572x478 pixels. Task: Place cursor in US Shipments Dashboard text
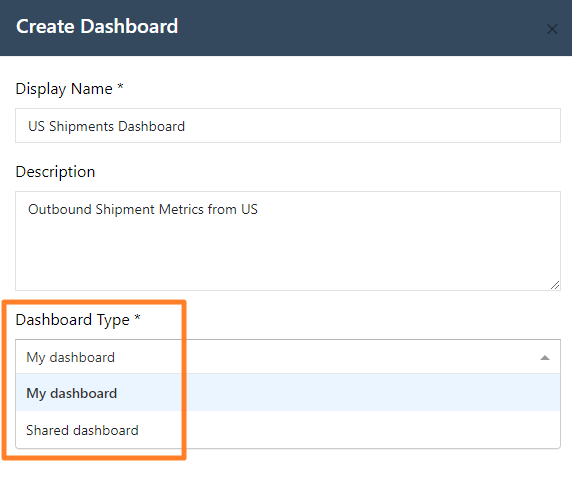[x=106, y=126]
